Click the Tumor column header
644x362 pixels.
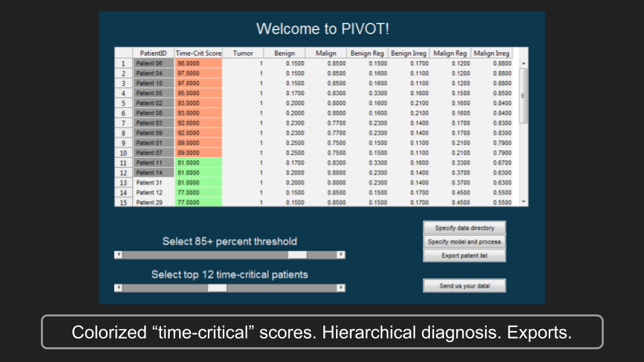click(243, 53)
